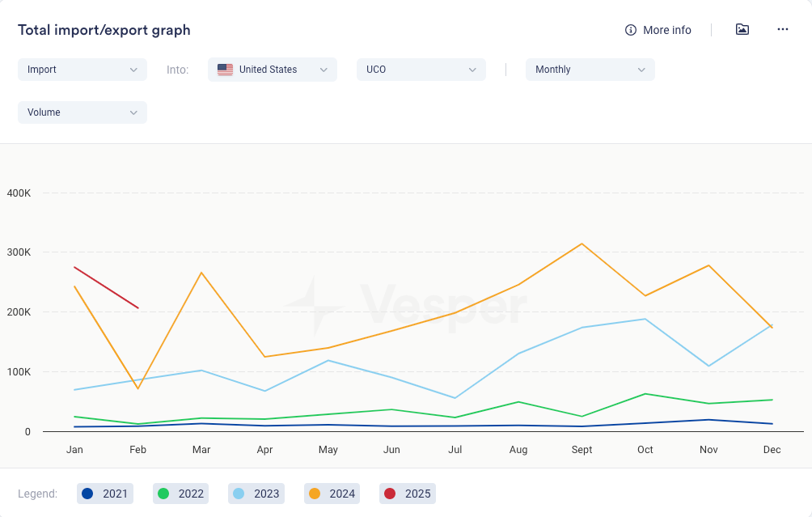Viewport: 812px width, 517px height.
Task: Open the three-dot options menu
Action: [782, 30]
